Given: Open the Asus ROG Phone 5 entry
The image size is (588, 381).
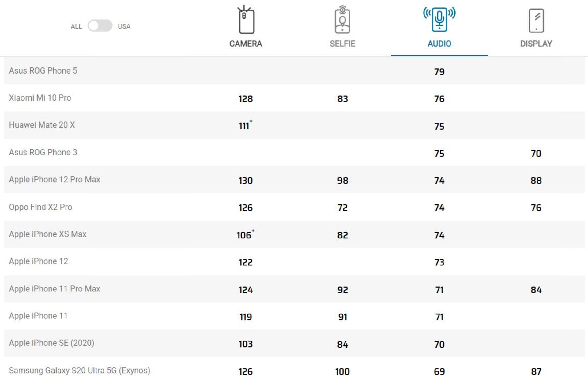Looking at the screenshot, I should (x=43, y=71).
